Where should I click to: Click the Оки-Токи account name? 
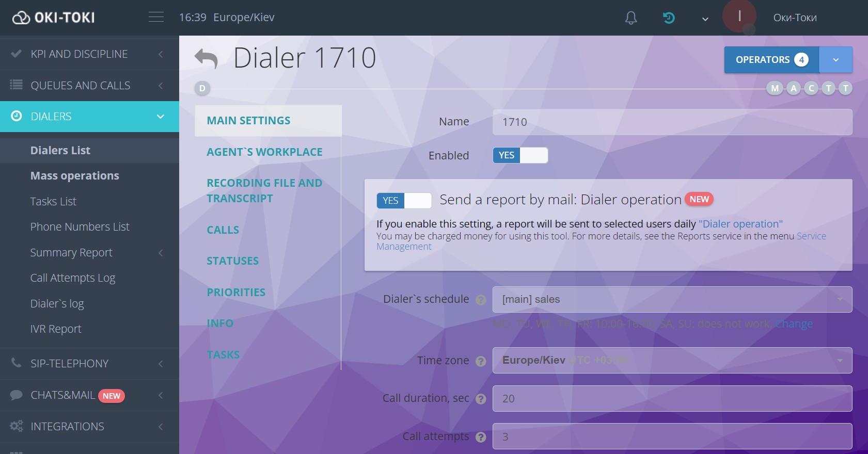tap(795, 18)
